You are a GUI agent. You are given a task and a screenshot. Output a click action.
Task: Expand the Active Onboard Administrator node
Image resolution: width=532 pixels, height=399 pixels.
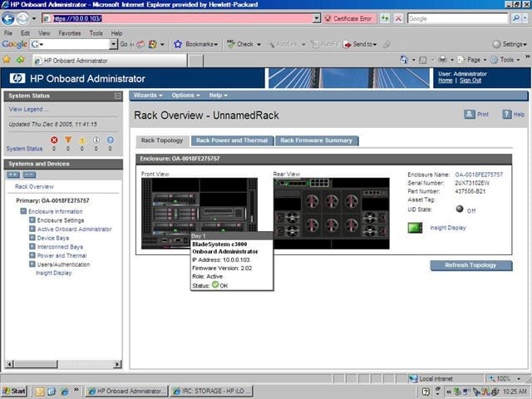32,229
